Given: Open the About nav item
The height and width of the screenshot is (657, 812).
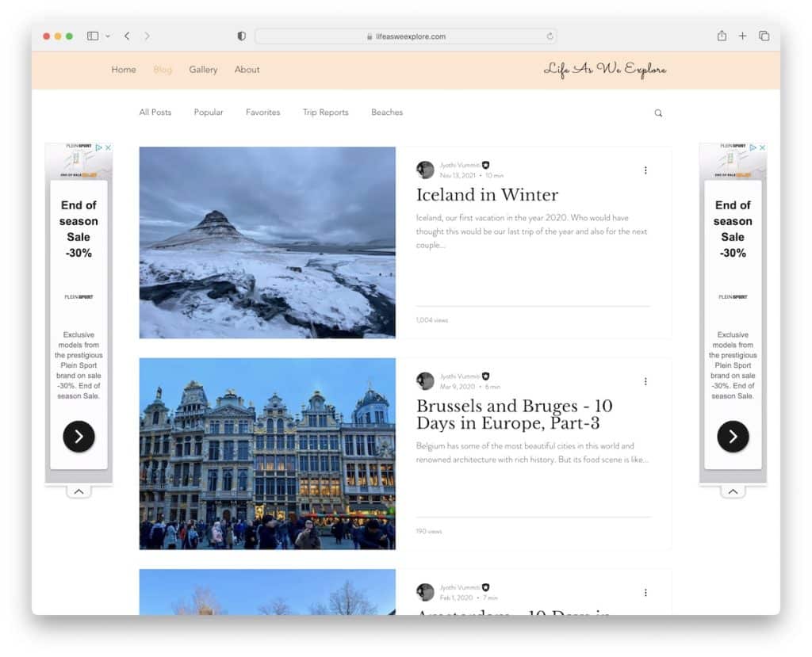Looking at the screenshot, I should (247, 70).
